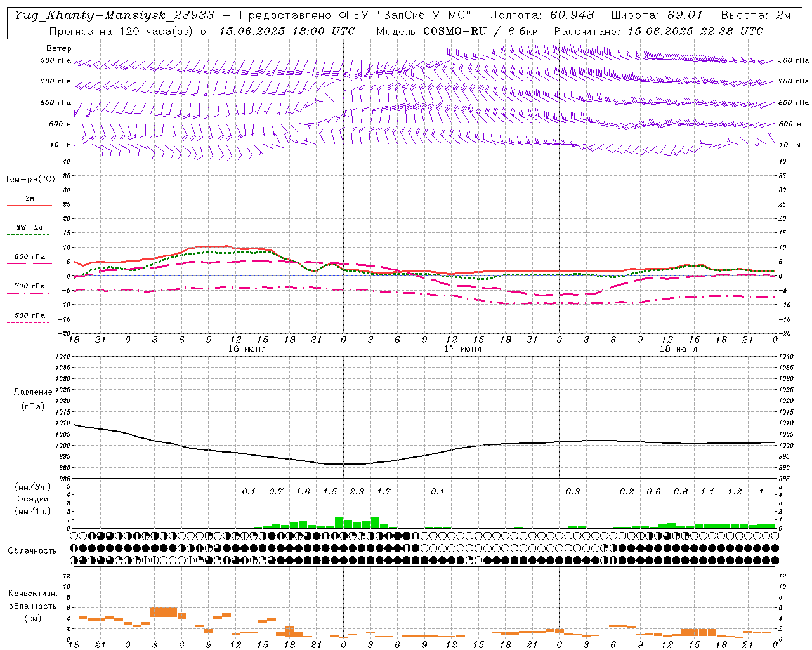Screen dimensions: 812x650
Task: Select the 0.2 precipitation amount
Action: (627, 491)
